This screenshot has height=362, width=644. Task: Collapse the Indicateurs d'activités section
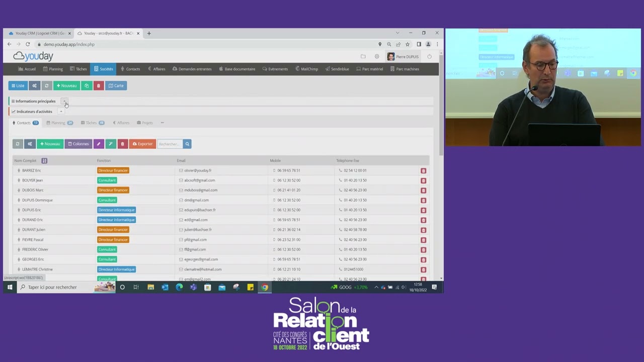pyautogui.click(x=60, y=112)
